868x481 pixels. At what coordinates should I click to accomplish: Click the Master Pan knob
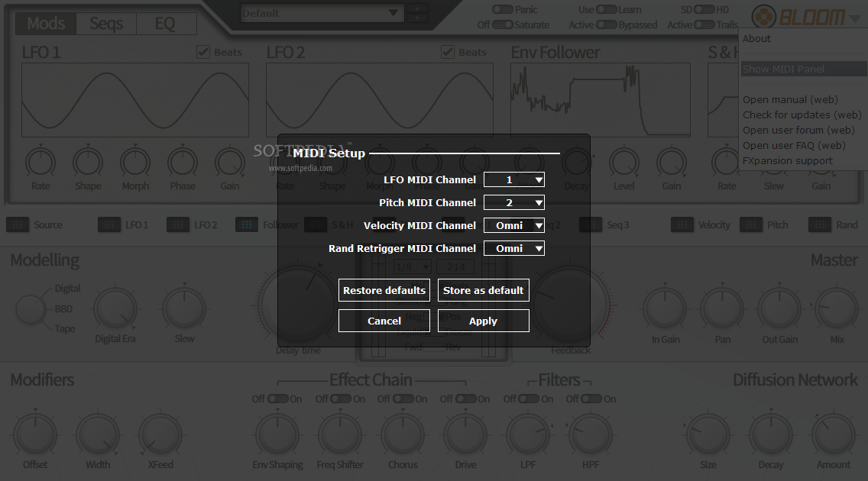[722, 309]
